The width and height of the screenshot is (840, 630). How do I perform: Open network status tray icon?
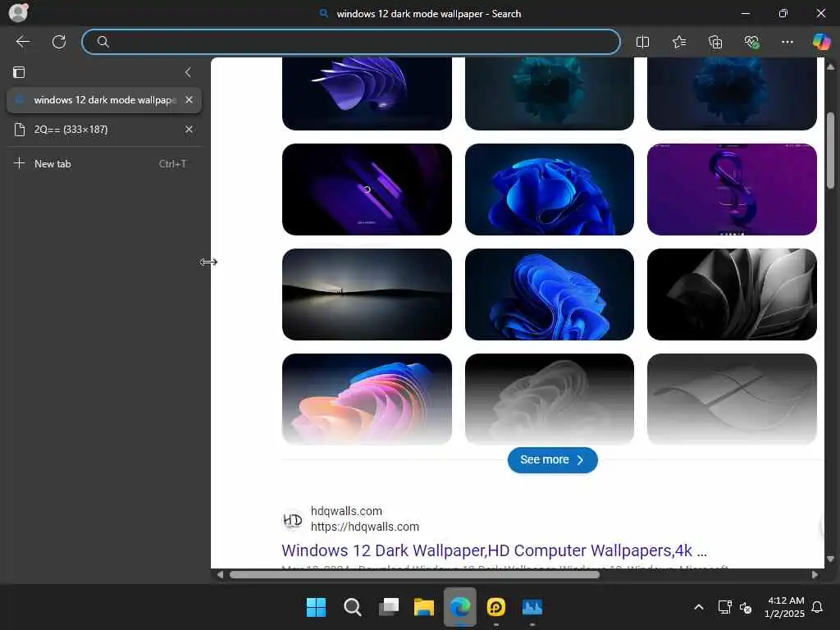724,608
